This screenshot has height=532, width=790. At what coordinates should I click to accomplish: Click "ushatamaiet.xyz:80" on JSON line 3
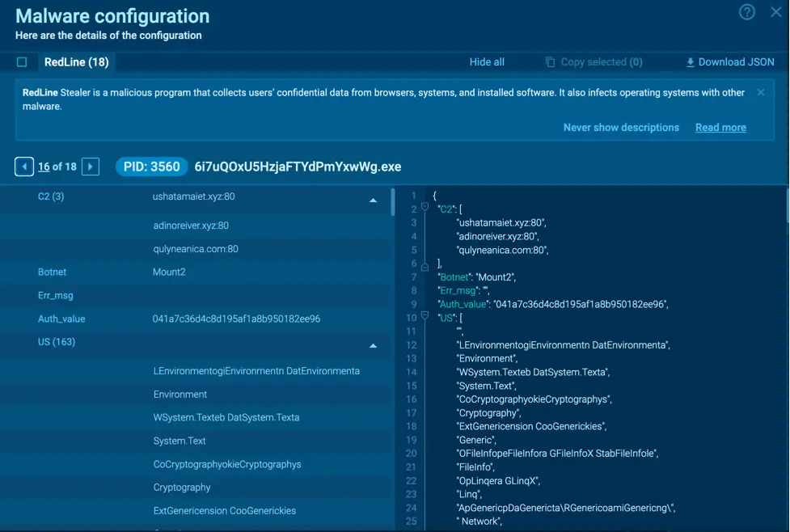[501, 222]
